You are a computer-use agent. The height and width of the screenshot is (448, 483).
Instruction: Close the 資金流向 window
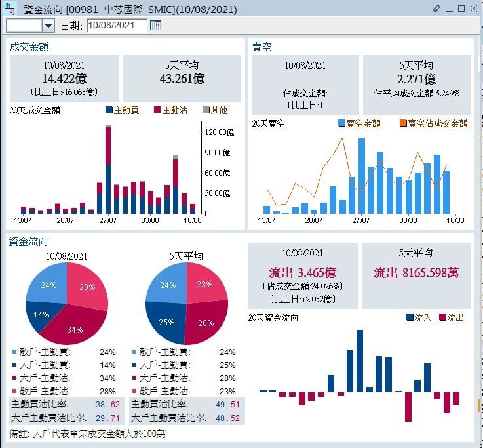tap(474, 9)
